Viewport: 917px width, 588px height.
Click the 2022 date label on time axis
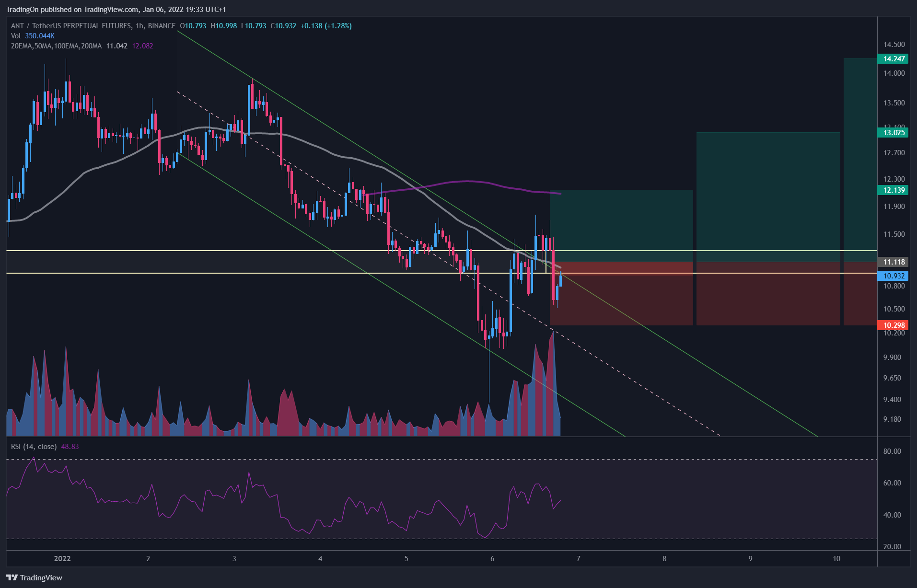tap(62, 559)
